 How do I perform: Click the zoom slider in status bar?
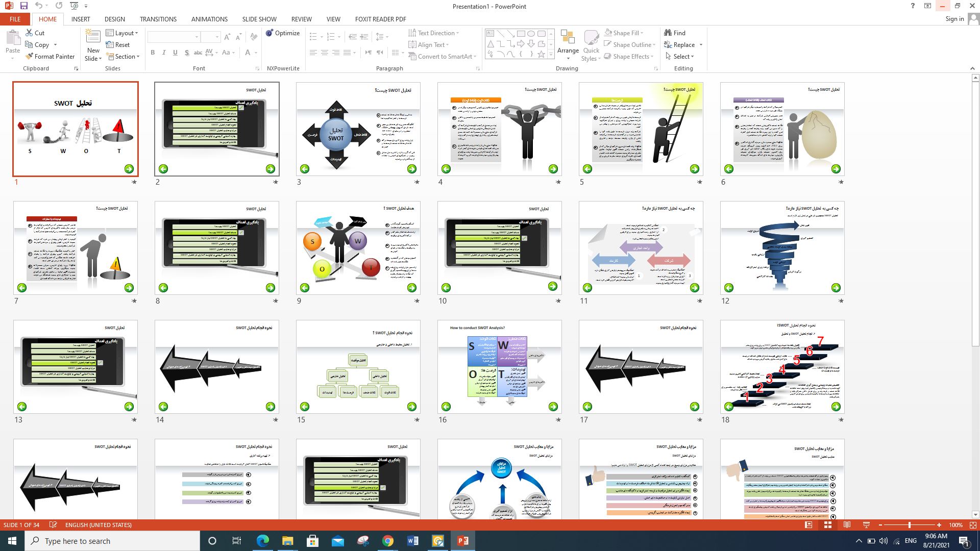click(x=909, y=525)
